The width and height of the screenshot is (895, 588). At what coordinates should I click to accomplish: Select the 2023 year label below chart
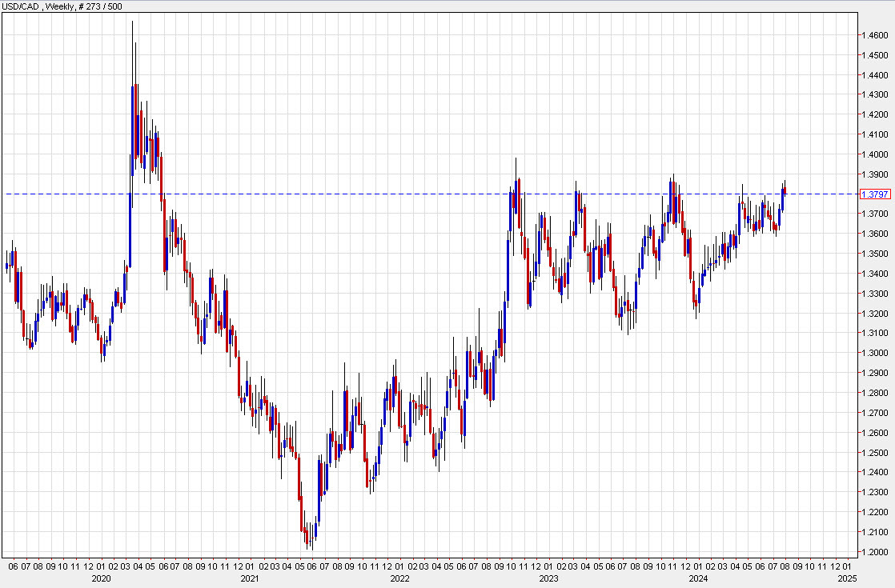click(x=550, y=578)
